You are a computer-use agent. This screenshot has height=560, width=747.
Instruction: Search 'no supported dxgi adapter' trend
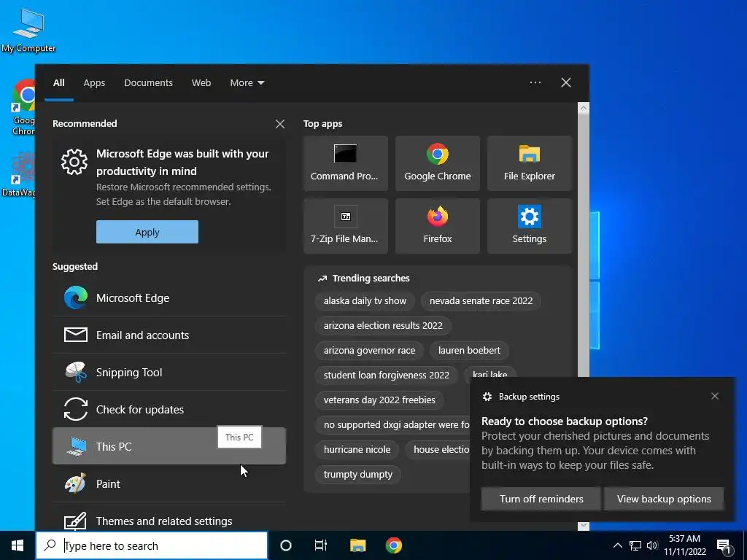tap(393, 424)
